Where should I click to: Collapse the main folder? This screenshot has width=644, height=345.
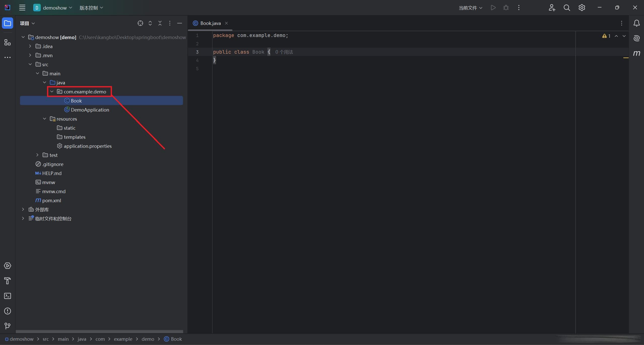point(37,73)
